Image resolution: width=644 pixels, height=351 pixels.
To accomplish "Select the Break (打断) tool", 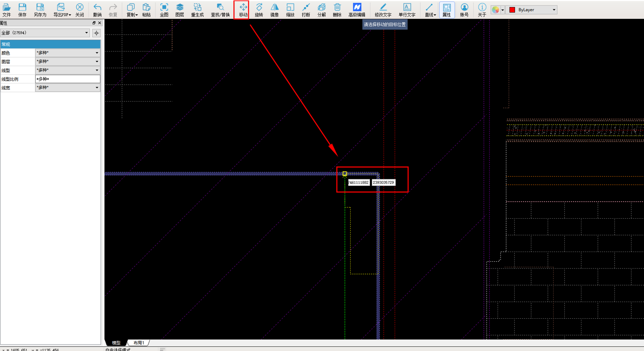I will [x=306, y=10].
